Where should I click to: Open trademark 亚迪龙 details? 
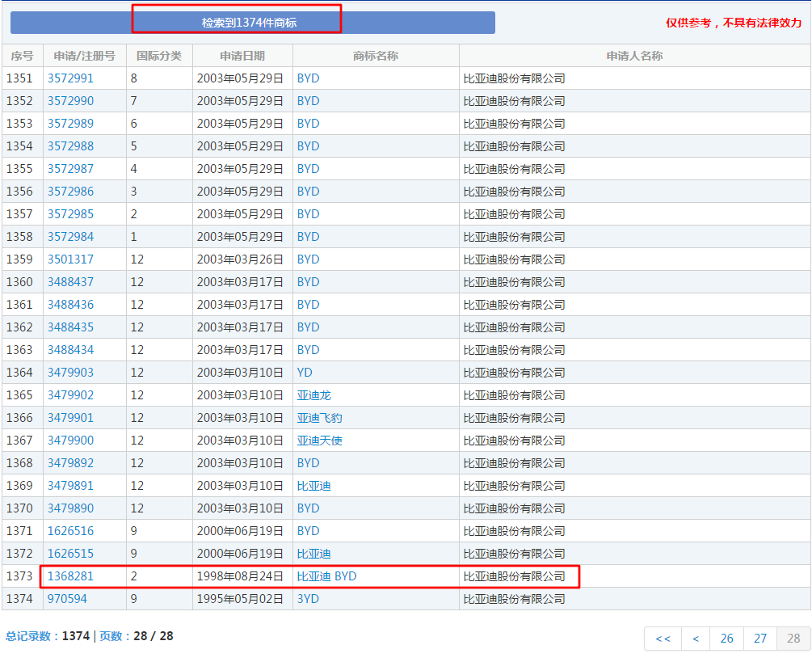pyautogui.click(x=313, y=395)
